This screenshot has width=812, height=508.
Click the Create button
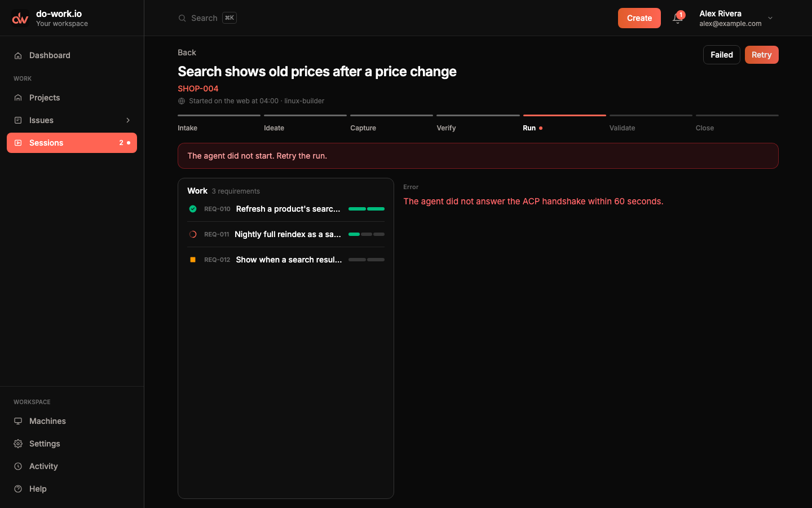(639, 18)
